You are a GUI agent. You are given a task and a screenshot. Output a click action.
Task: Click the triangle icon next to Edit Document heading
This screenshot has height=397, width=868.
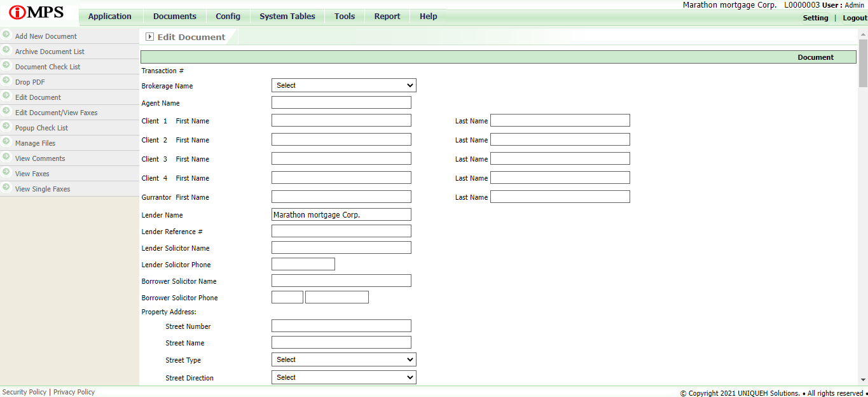tap(150, 37)
